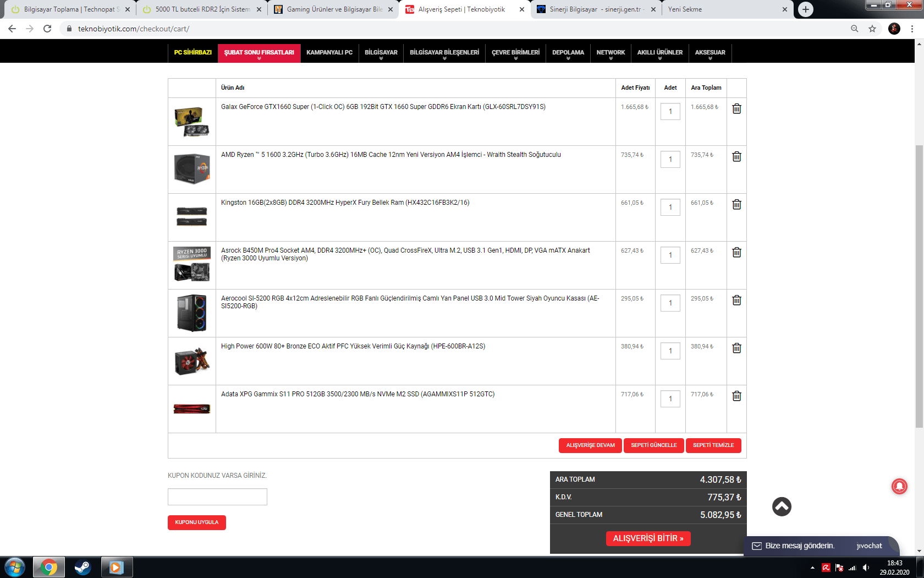
Task: Expand the DEPOLAMA menu
Action: point(568,53)
